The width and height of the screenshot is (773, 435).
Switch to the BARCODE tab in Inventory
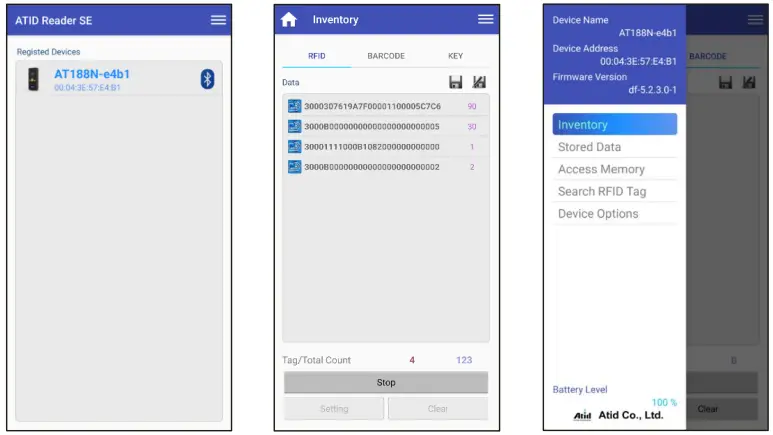click(386, 56)
